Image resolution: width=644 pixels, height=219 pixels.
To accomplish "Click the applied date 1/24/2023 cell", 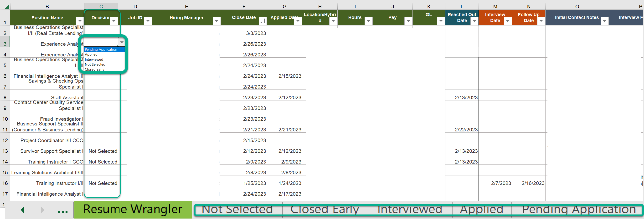I will pos(284,181).
